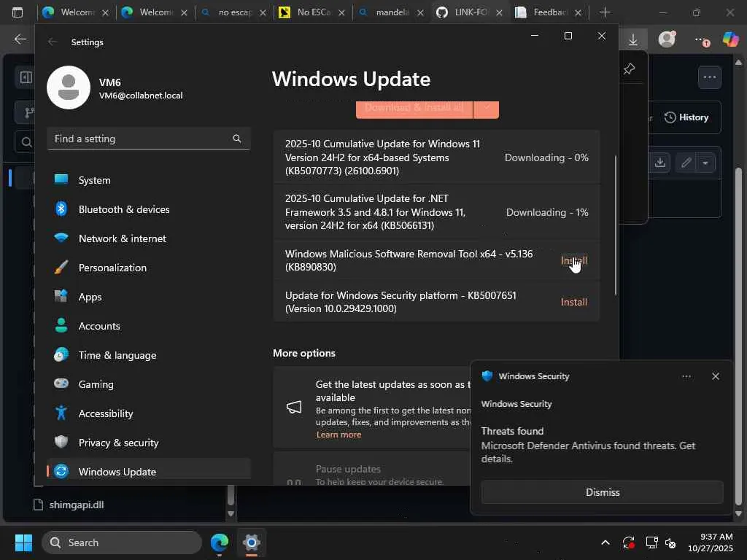
Task: Install Windows Malicious Software Removal Tool
Action: point(573,260)
